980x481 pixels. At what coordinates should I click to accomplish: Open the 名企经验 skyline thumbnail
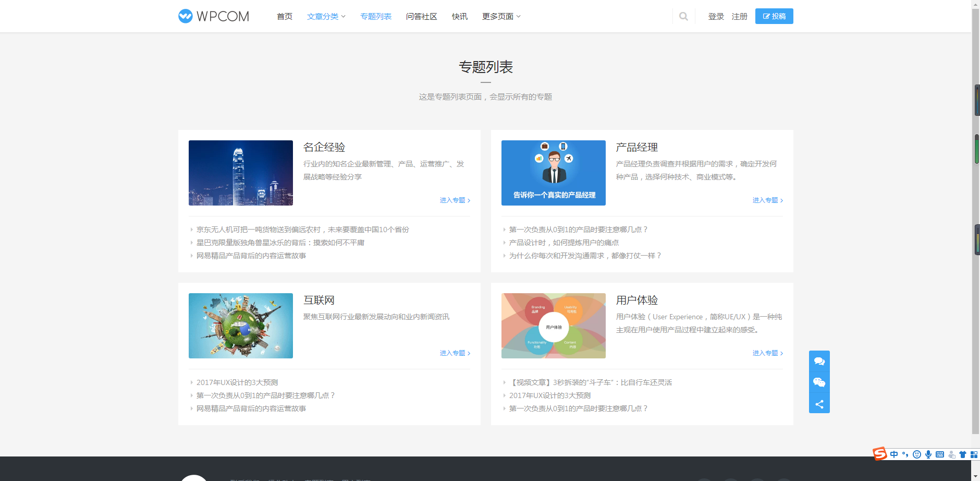241,173
